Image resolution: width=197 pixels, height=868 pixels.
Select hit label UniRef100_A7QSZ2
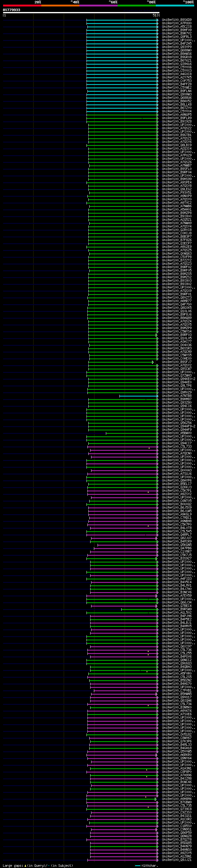(x=177, y=128)
